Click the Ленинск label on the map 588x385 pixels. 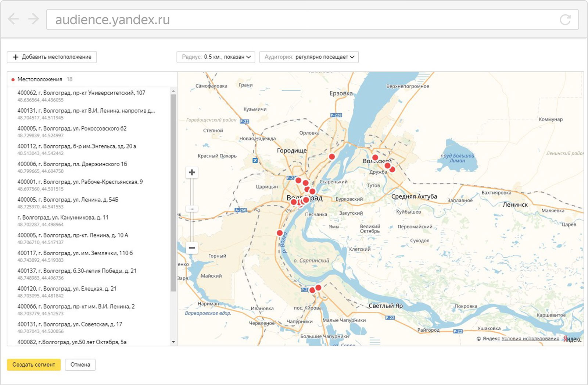point(515,204)
